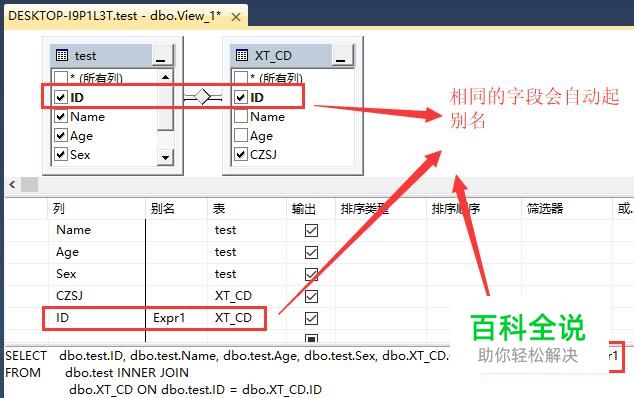The image size is (634, 398).
Task: Click the 别名 column header
Action: coord(176,209)
